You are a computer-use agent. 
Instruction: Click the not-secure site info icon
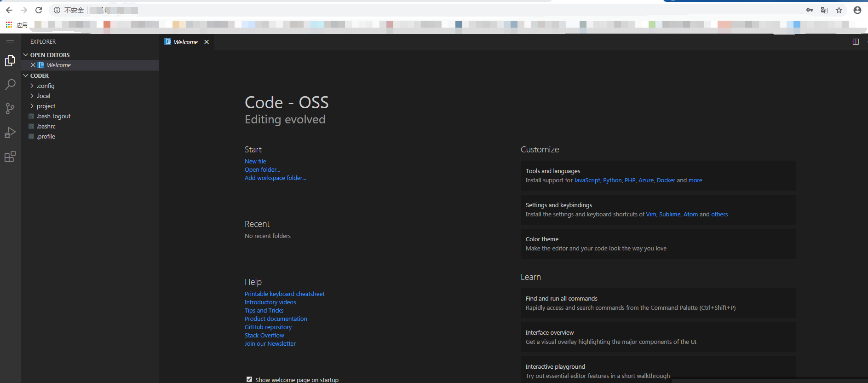[x=57, y=10]
